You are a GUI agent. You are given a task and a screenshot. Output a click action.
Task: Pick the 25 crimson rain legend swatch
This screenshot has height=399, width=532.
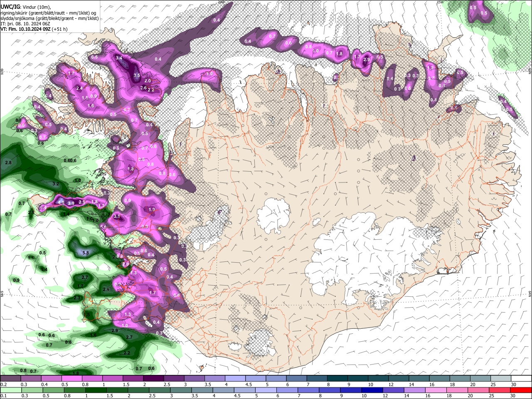coord(500,390)
